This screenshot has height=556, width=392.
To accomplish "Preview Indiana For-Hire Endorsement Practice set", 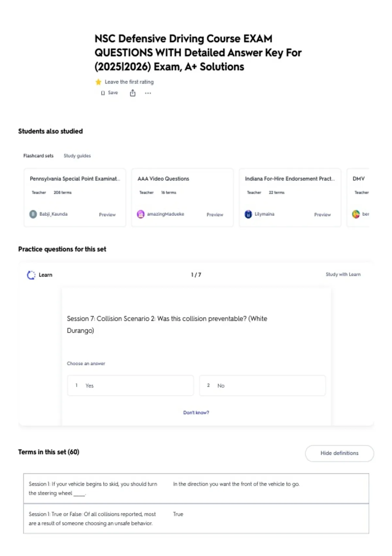I will coord(322,215).
